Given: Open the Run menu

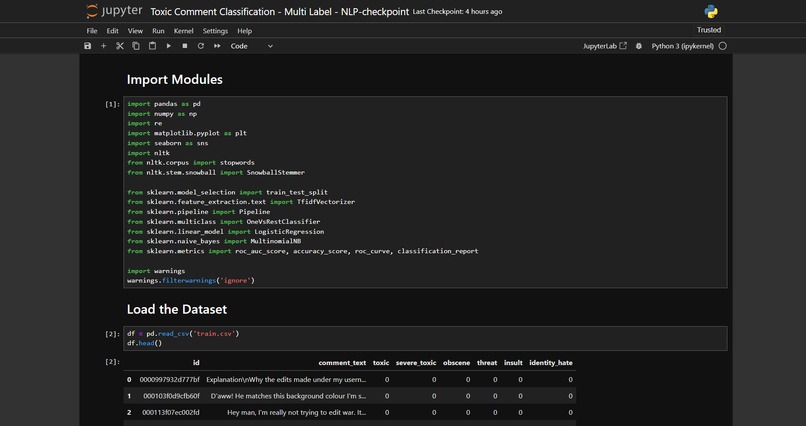Looking at the screenshot, I should tap(158, 31).
